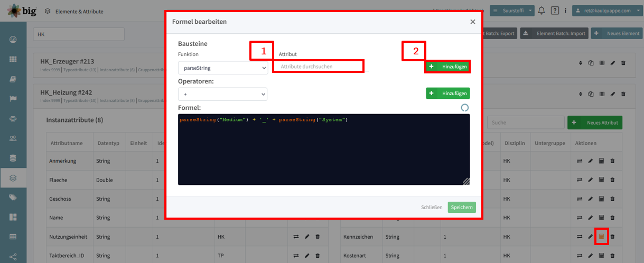Click the info i icon
Image resolution: width=644 pixels, height=263 pixels.
(x=566, y=11)
